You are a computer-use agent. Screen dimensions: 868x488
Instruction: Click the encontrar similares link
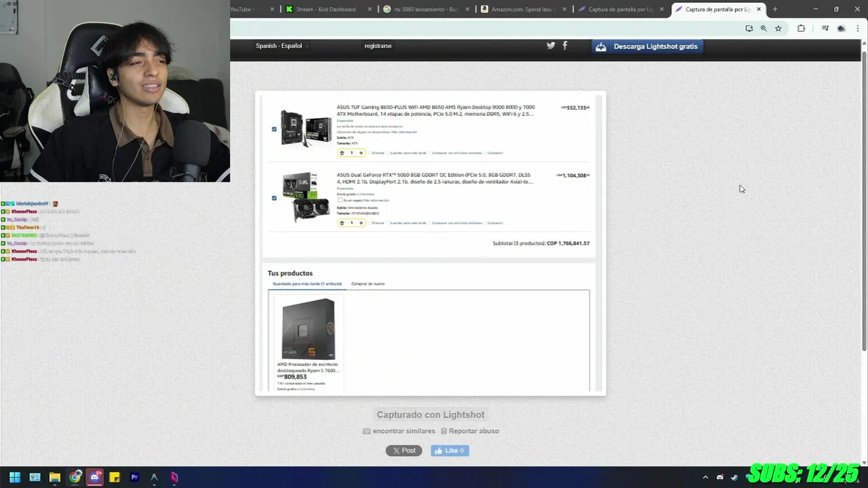tap(399, 431)
